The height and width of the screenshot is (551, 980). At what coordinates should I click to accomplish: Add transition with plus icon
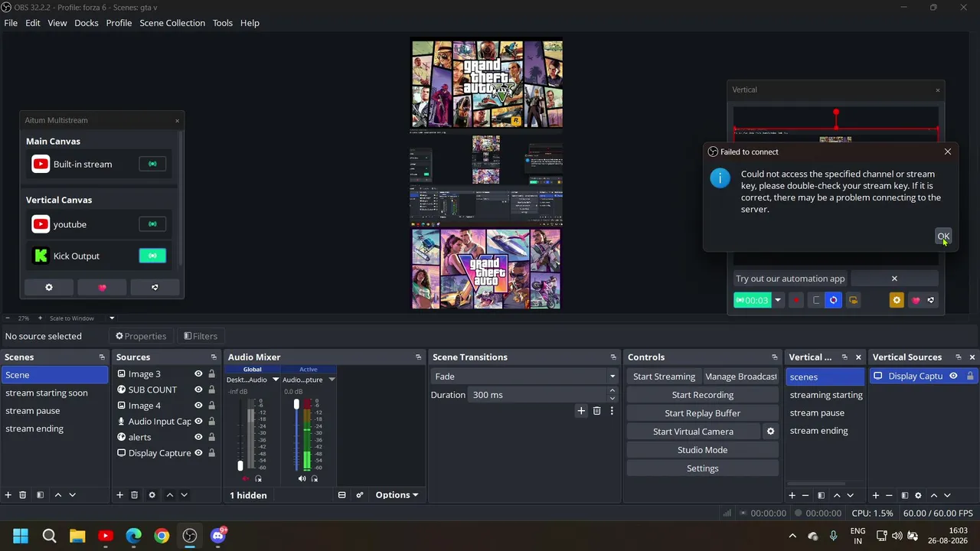(x=581, y=411)
